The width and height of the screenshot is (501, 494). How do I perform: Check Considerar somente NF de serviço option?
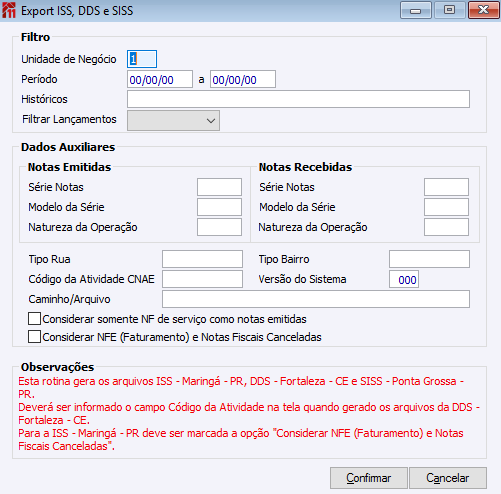pyautogui.click(x=34, y=319)
